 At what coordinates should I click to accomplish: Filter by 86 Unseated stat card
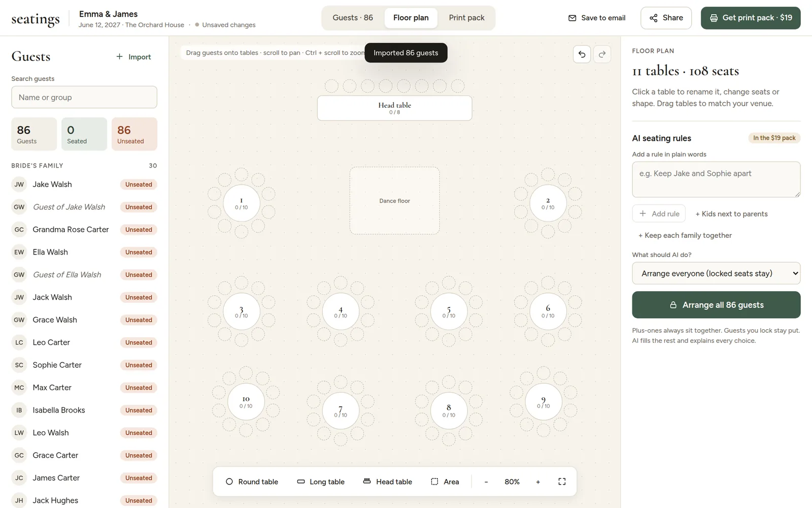tap(134, 134)
